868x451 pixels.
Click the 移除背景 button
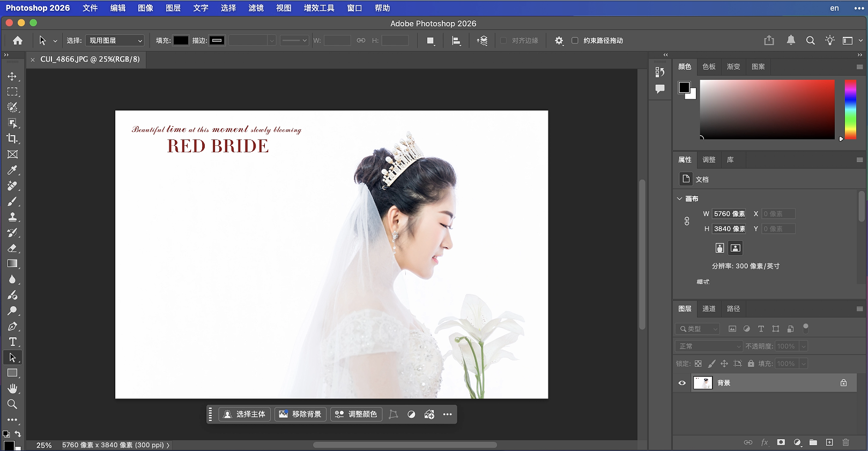coord(300,414)
